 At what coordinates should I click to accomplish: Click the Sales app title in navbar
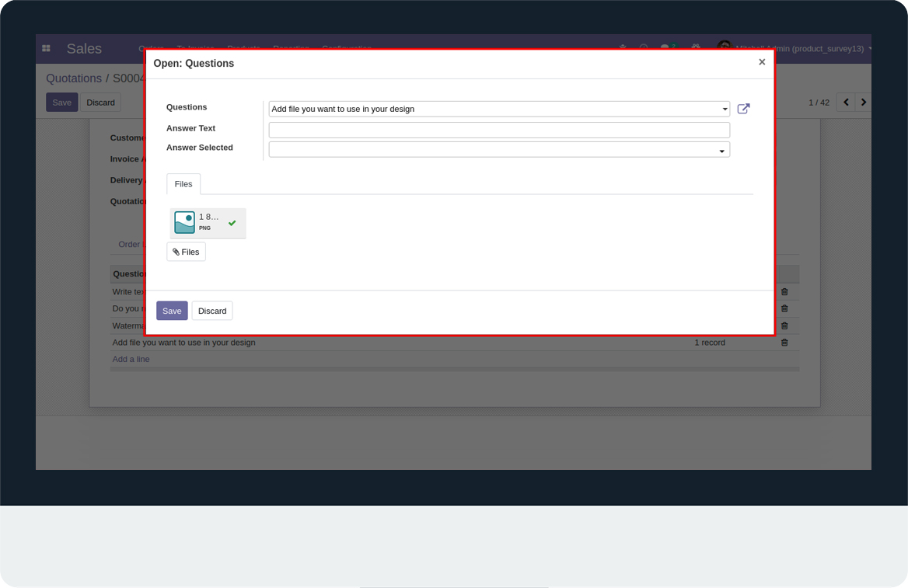(x=84, y=49)
